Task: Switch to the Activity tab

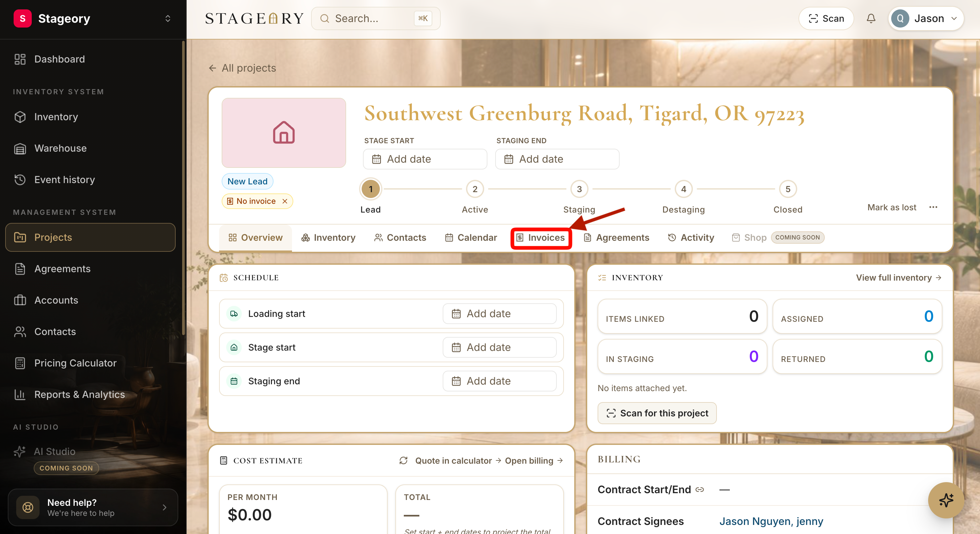Action: point(691,237)
